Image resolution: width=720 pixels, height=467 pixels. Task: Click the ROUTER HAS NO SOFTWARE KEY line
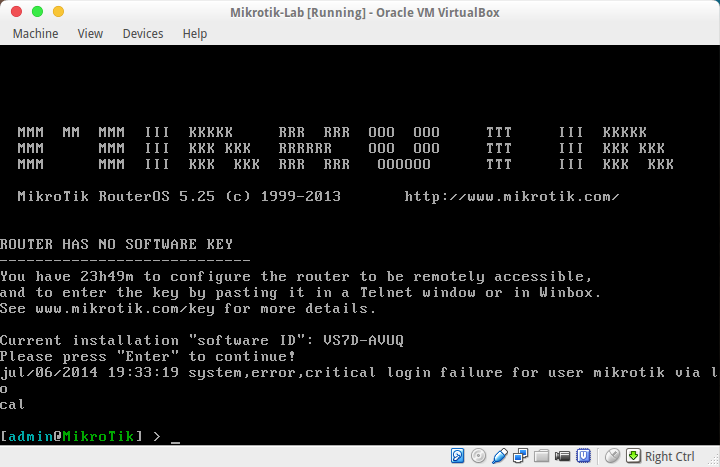[117, 244]
